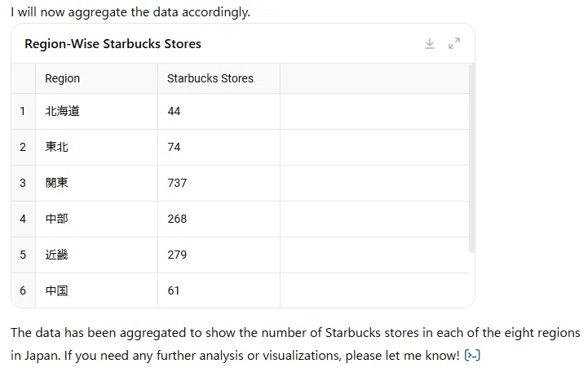
Task: Click the store count 268 cell
Action: [x=219, y=219]
